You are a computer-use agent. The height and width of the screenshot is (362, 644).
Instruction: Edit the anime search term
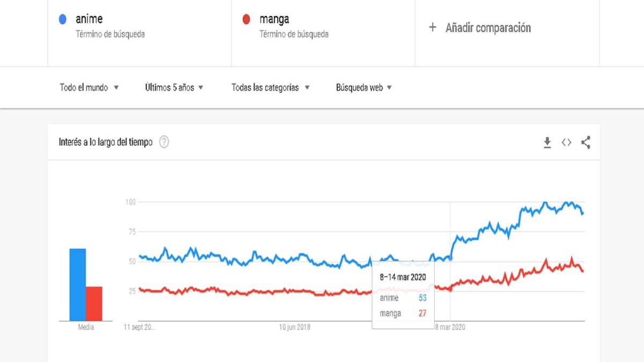[89, 19]
